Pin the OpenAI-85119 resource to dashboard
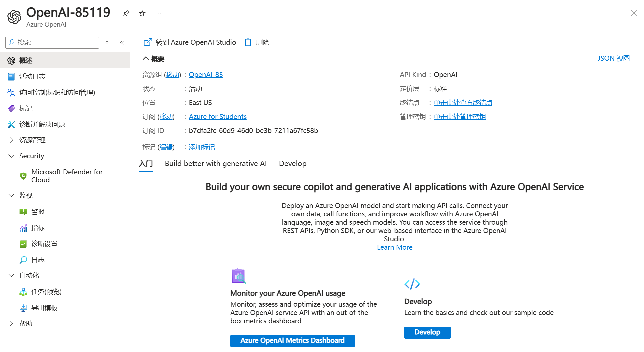This screenshot has width=644, height=352. (x=126, y=13)
